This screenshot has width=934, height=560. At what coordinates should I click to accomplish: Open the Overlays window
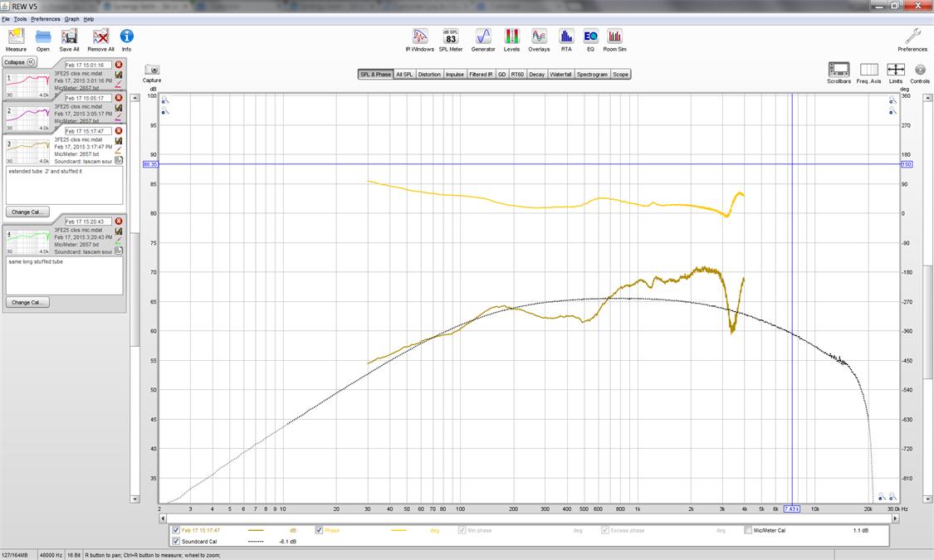coord(539,37)
